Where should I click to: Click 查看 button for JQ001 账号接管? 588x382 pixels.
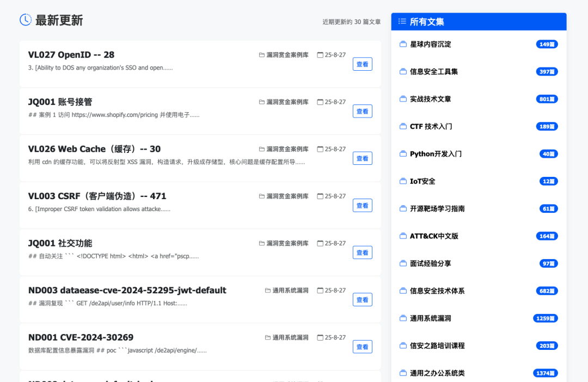click(x=362, y=112)
